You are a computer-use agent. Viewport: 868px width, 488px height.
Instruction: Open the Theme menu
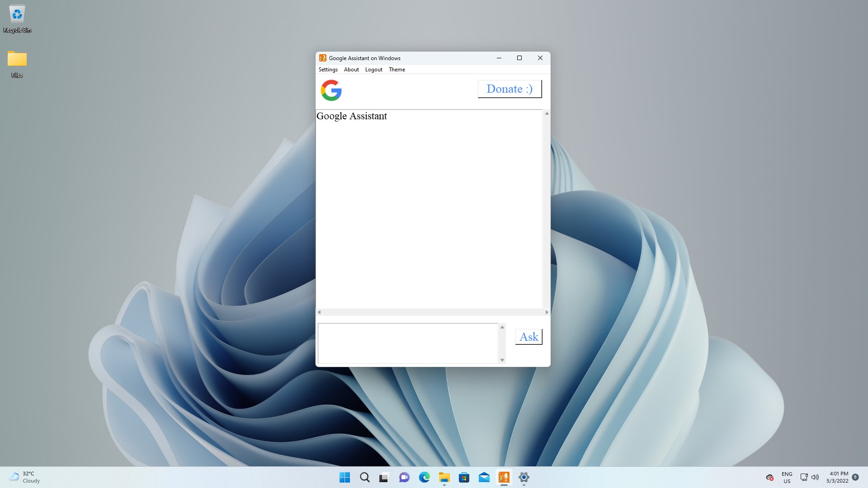(x=396, y=70)
